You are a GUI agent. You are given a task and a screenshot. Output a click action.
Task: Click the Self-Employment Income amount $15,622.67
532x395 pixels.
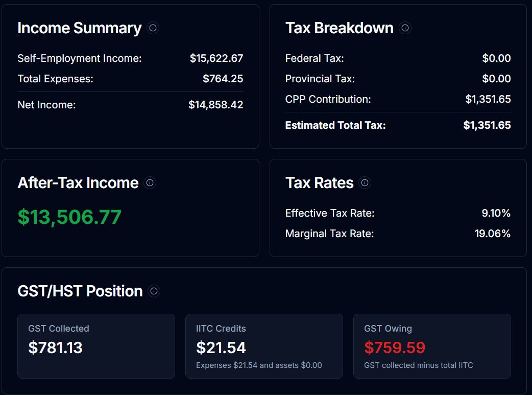[x=216, y=58]
